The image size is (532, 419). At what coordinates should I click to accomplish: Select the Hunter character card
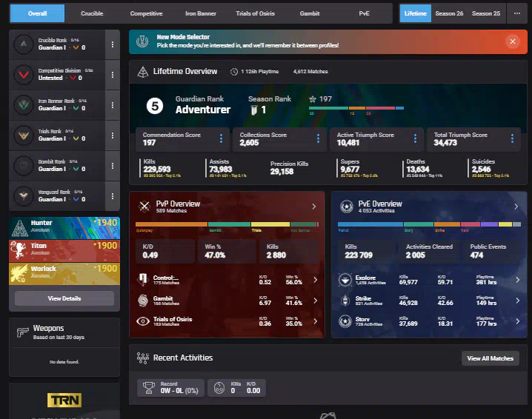[x=64, y=228]
